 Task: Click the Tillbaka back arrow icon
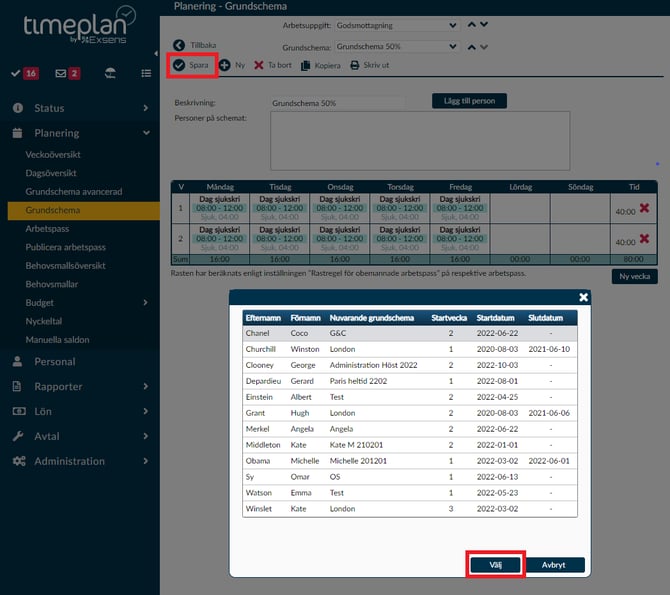click(x=179, y=45)
